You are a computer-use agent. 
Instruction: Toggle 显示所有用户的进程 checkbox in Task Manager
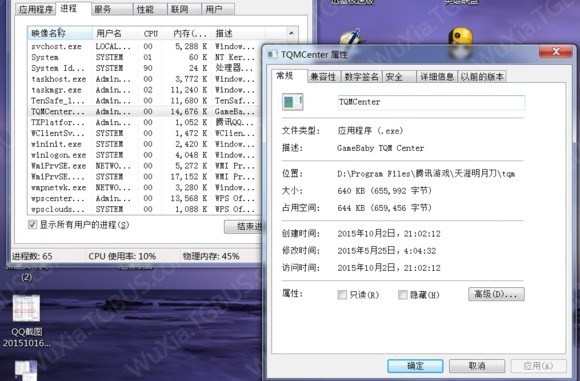(x=33, y=225)
